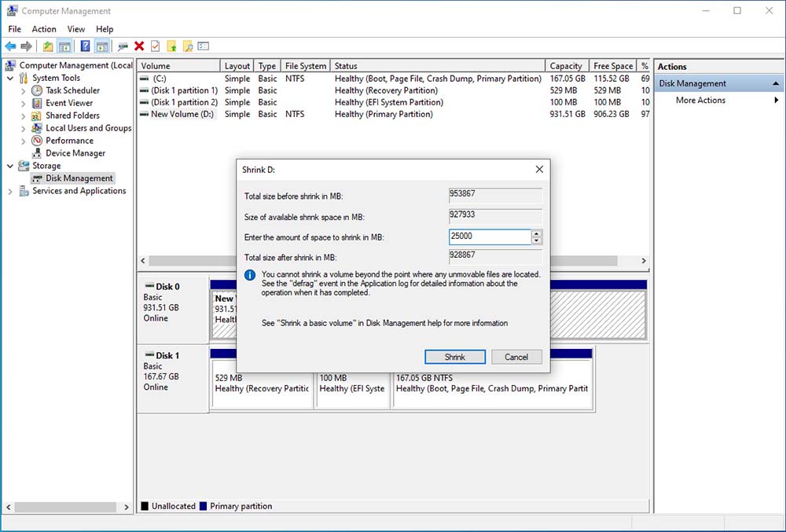Click the blue Back arrow in toolbar
This screenshot has height=532, width=786.
click(10, 46)
